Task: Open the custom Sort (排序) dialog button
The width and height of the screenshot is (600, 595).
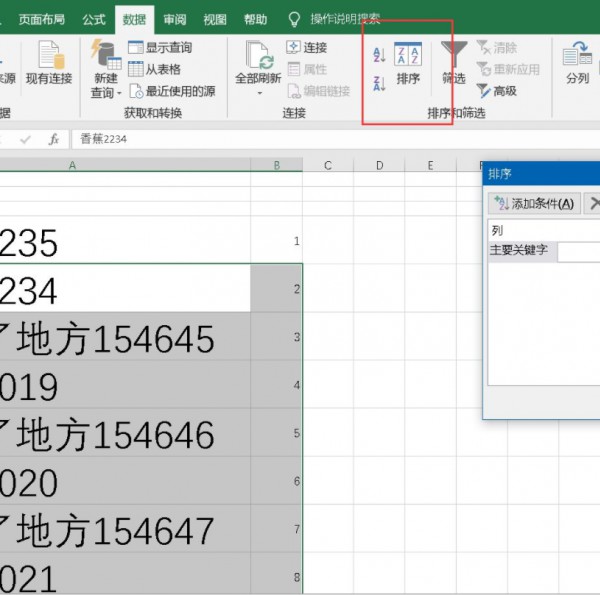Action: (x=408, y=64)
